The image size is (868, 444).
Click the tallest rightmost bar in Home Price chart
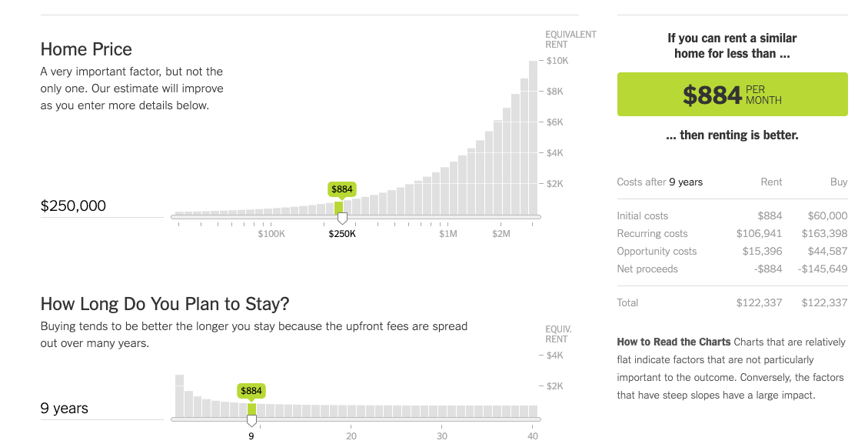(533, 137)
